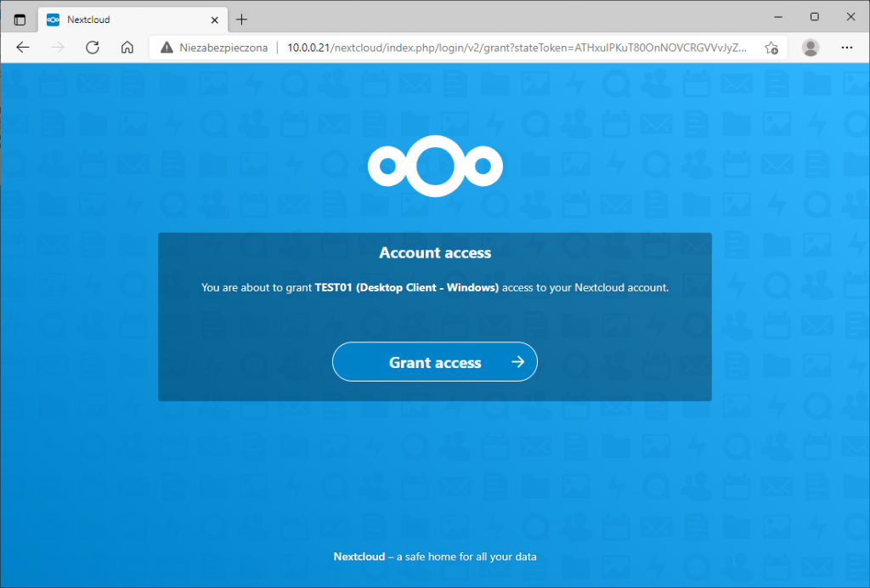This screenshot has width=870, height=588.
Task: Click the Grant access button
Action: point(434,362)
